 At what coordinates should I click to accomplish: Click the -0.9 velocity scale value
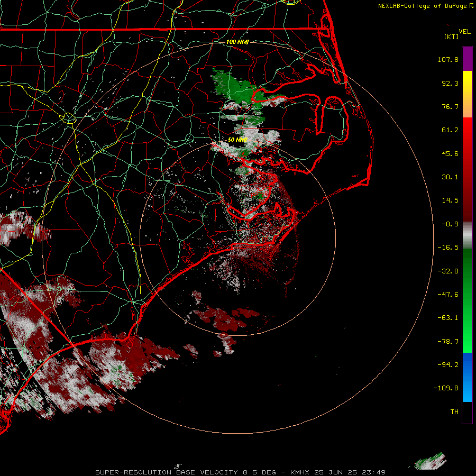(450, 224)
